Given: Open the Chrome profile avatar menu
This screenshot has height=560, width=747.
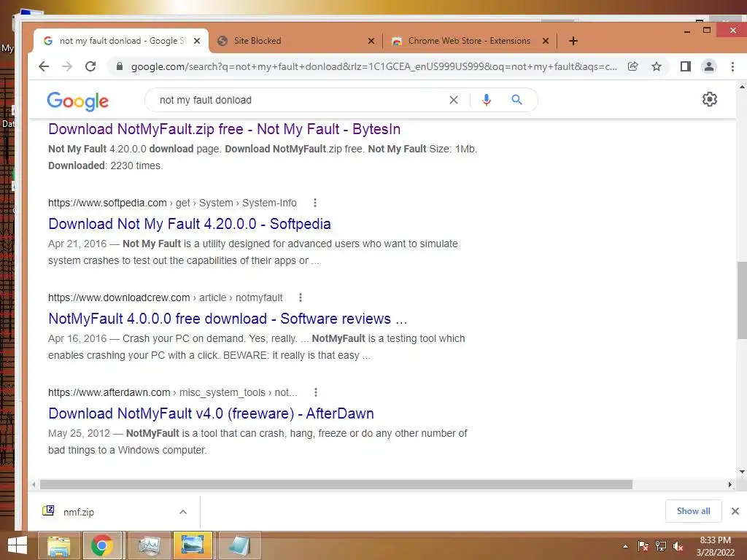Looking at the screenshot, I should (x=709, y=66).
